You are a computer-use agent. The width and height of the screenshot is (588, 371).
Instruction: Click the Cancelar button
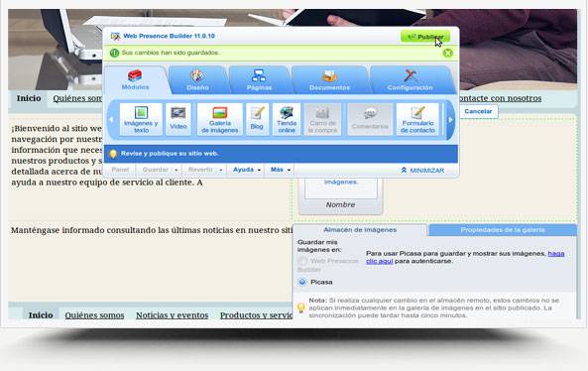pyautogui.click(x=478, y=111)
